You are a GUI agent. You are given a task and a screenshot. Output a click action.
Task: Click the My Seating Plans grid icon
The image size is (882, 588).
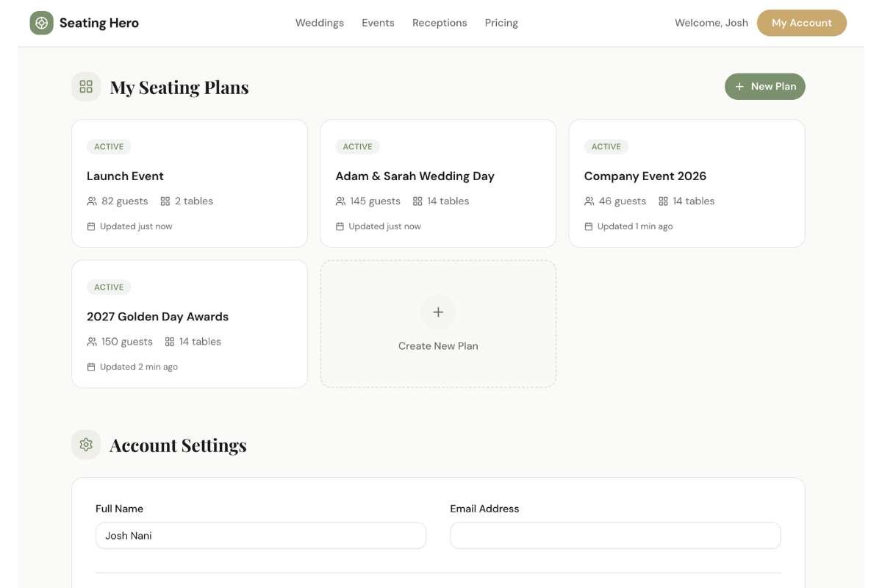click(x=86, y=87)
